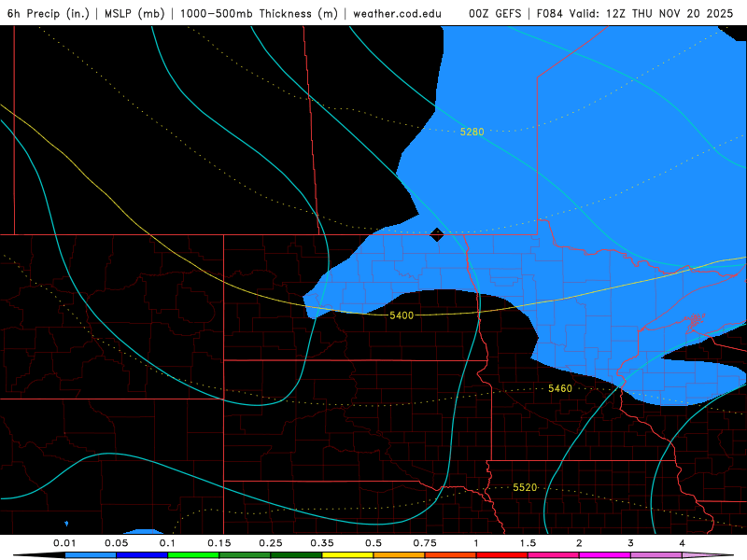Click the 0.05 legend value
747x560 pixels.
coord(116,543)
